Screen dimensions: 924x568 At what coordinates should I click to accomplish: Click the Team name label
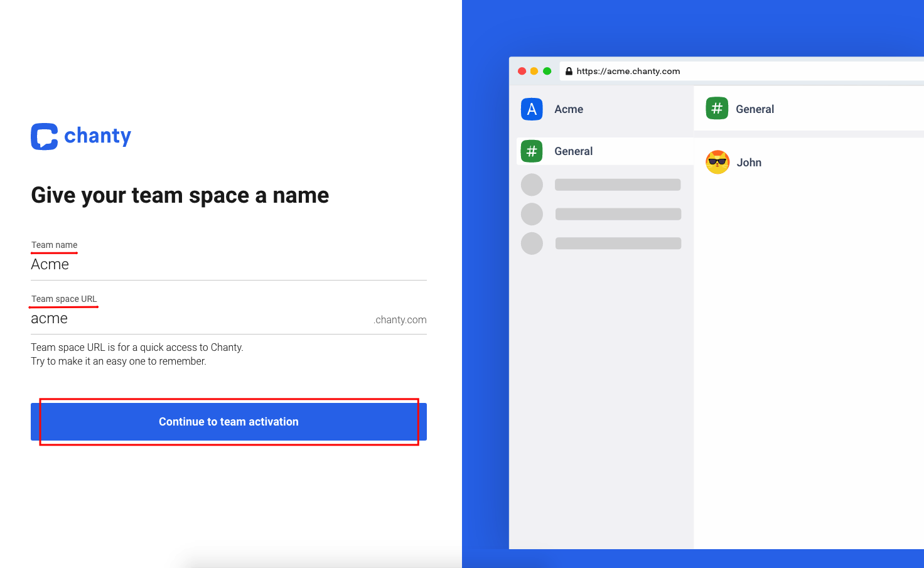(55, 245)
